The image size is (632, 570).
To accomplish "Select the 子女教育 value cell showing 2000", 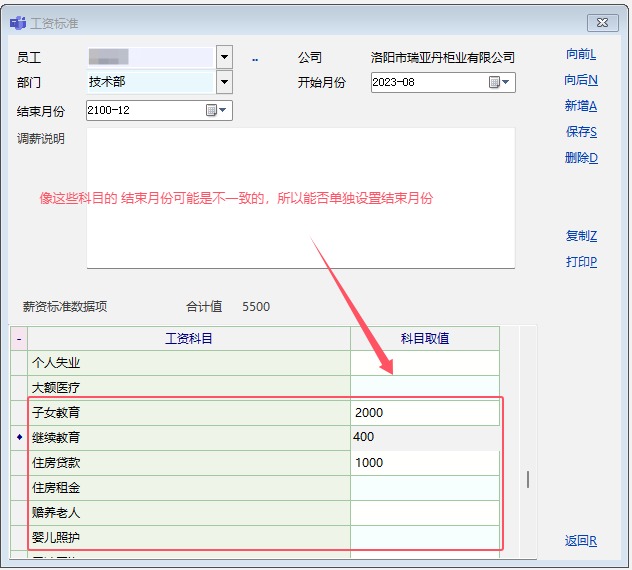I will pos(424,412).
